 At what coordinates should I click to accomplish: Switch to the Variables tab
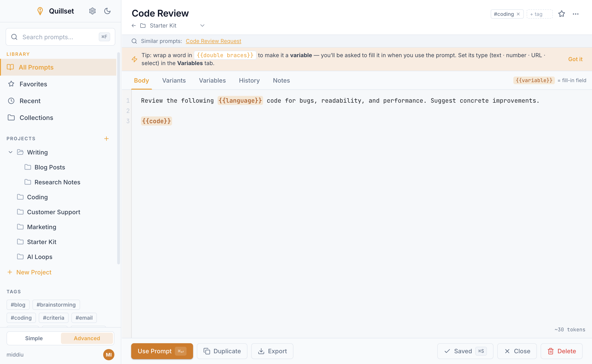[212, 80]
